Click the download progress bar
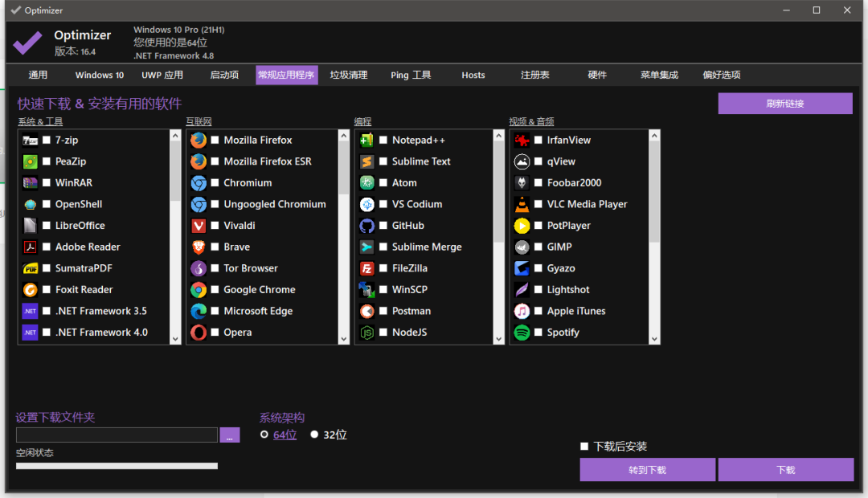The image size is (868, 498). 117,466
